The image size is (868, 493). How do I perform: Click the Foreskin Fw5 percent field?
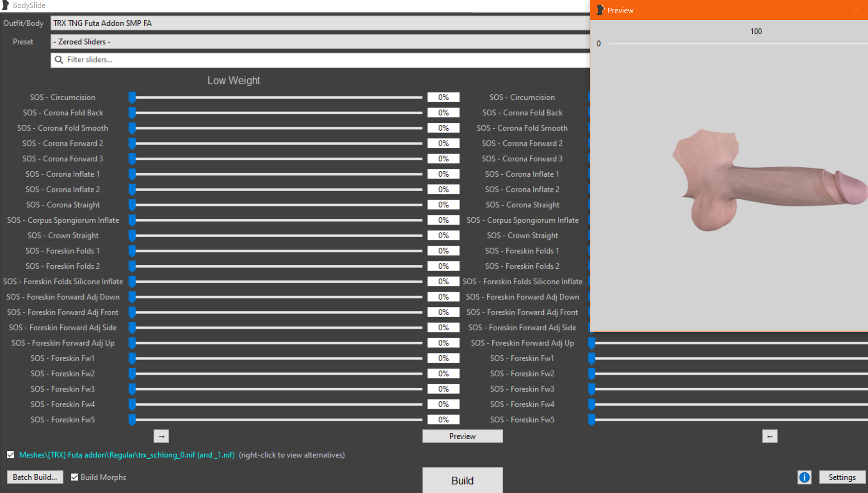443,420
